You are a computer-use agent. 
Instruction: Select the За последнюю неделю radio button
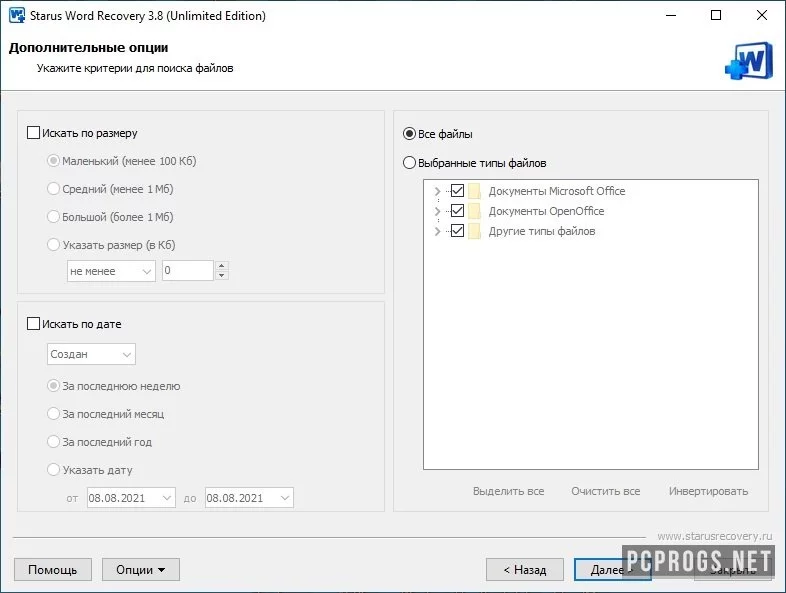[x=53, y=386]
